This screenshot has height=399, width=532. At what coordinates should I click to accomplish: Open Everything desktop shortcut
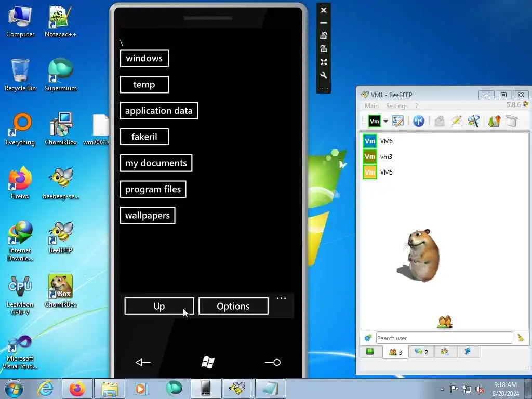pyautogui.click(x=20, y=129)
